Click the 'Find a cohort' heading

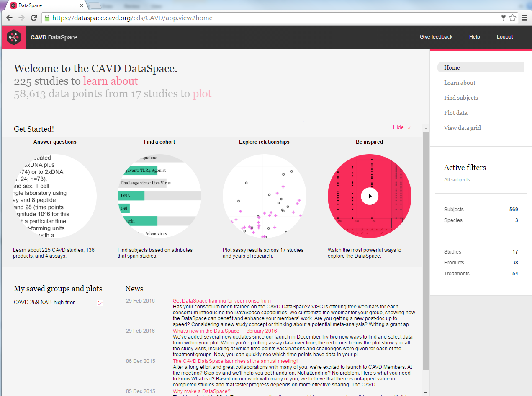(x=159, y=142)
